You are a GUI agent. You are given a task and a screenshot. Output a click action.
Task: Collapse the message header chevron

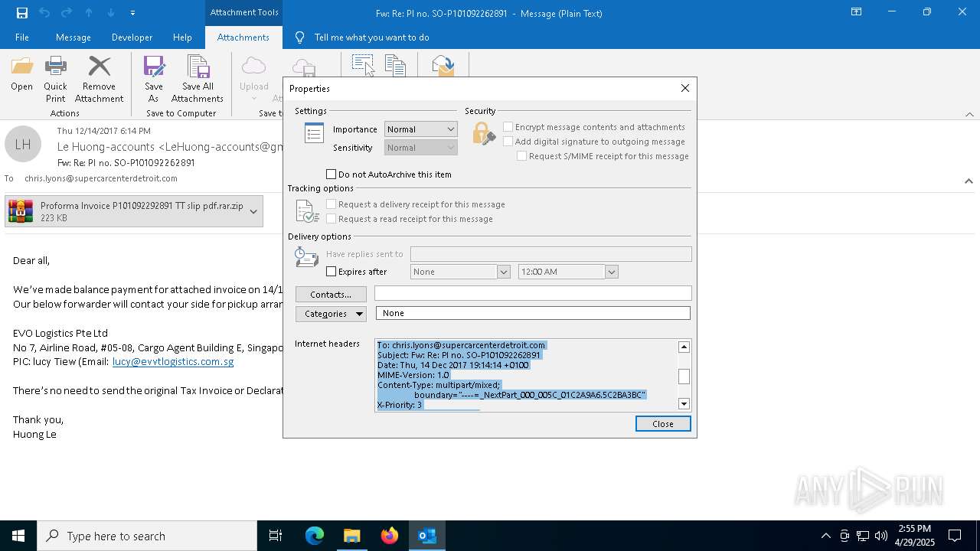pyautogui.click(x=969, y=181)
